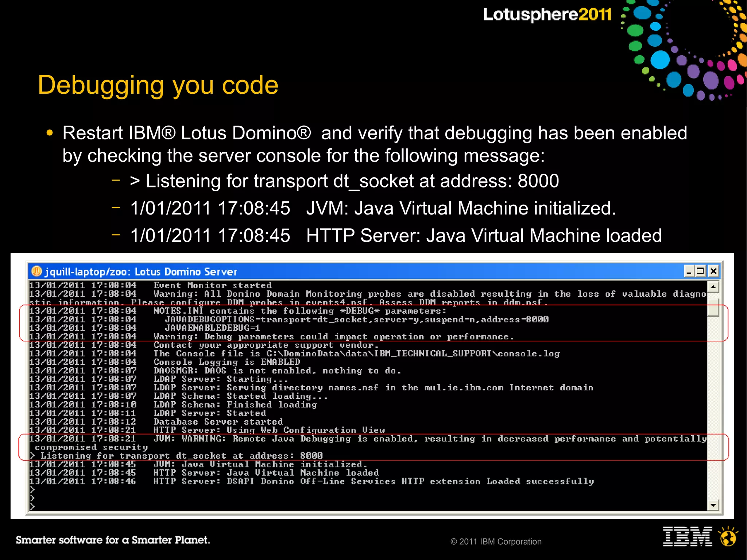Click the 'Warning: All Domino Domain Monitoring probes' line
The width and height of the screenshot is (747, 560).
pos(368,298)
